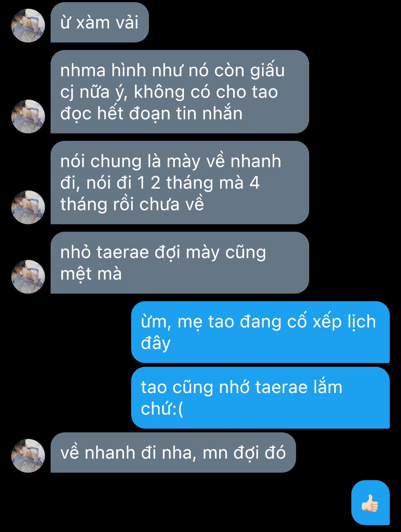Tap the "về nhanh đi nha, mn đợi đó" bubble
401x532 pixels.
[173, 453]
